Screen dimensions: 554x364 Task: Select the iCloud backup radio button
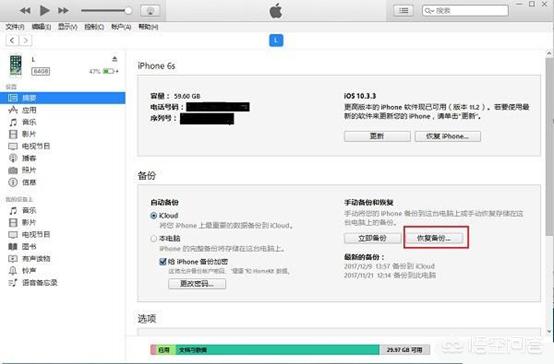coord(154,216)
